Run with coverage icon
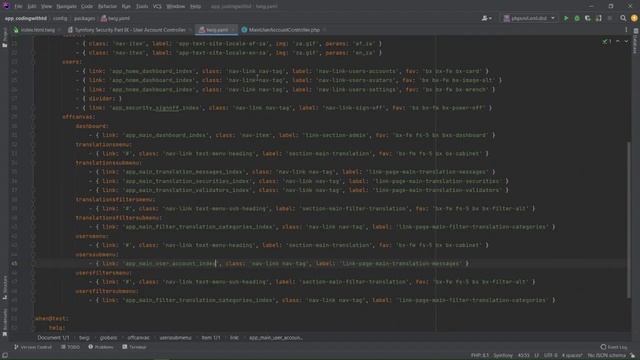 click(588, 18)
